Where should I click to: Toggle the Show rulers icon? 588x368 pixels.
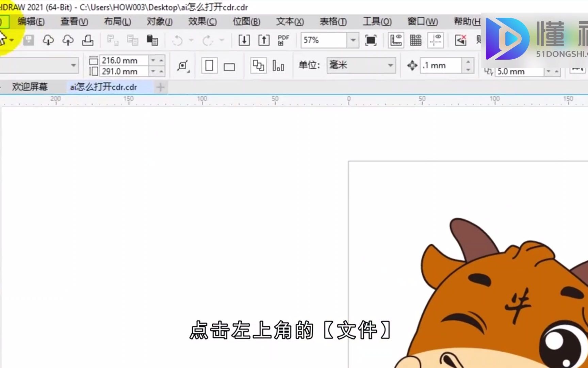(x=396, y=40)
